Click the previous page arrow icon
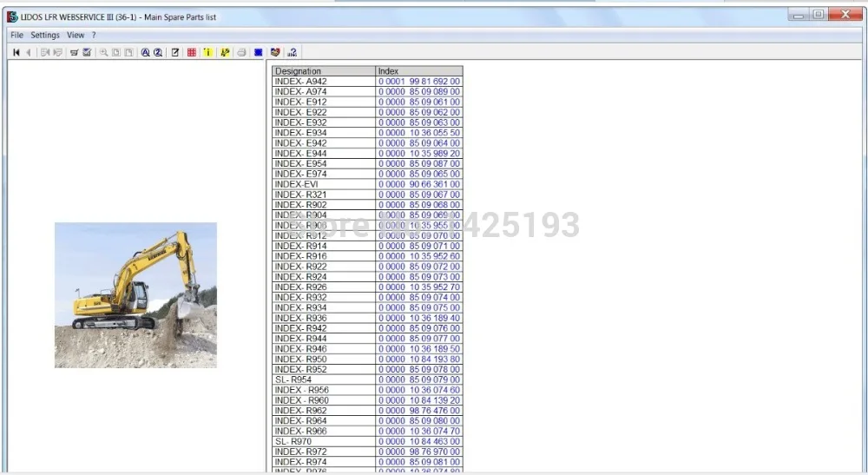The image size is (868, 475). (29, 52)
